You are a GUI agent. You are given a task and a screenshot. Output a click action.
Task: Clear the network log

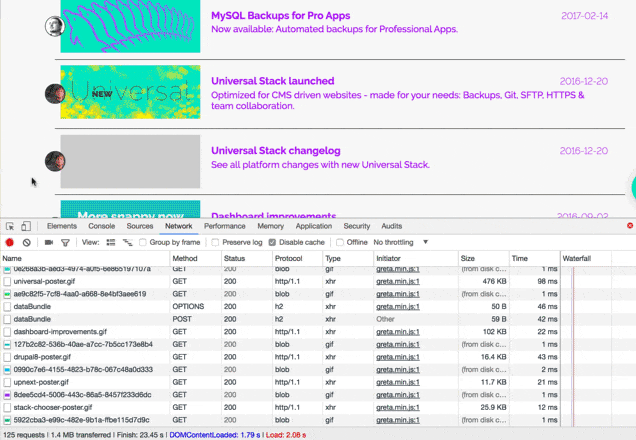(x=26, y=242)
